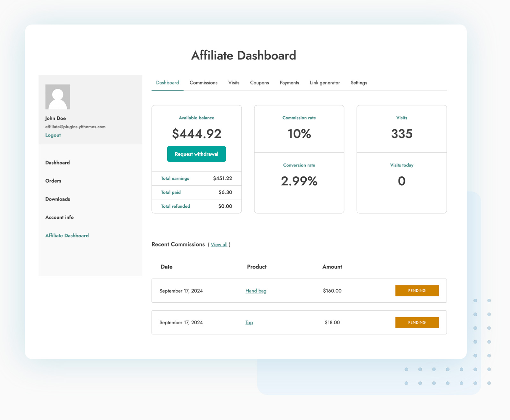510x420 pixels.
Task: Click the Available balance amount $444.92
Action: (196, 134)
